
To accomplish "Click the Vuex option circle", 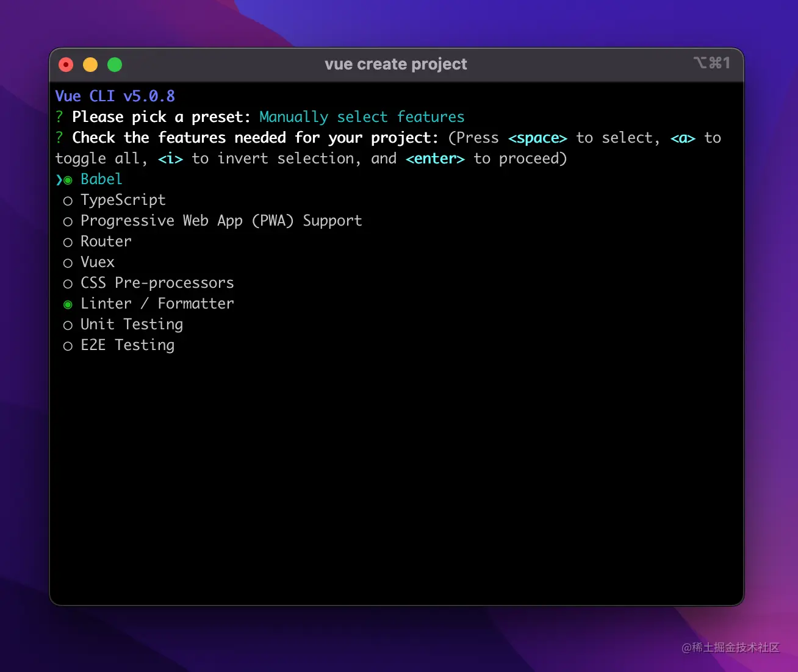I will point(68,263).
